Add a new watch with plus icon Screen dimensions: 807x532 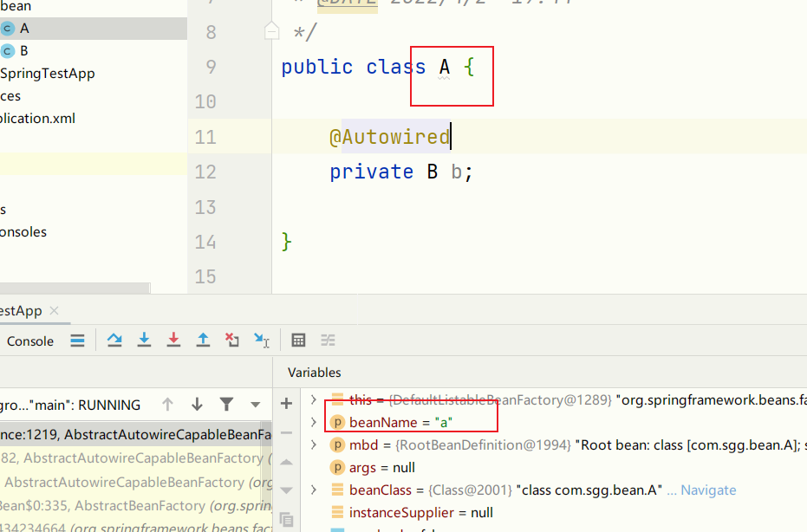[x=287, y=404]
